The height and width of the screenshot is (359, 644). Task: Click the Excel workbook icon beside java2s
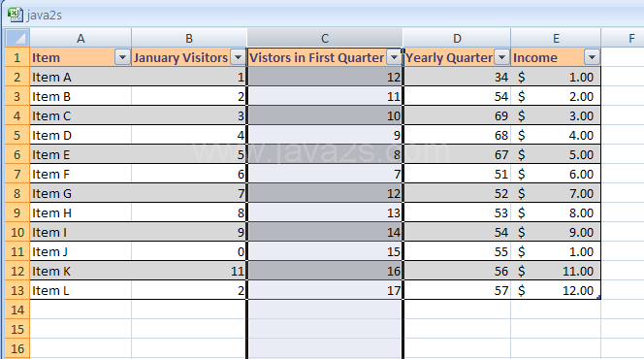(x=16, y=15)
